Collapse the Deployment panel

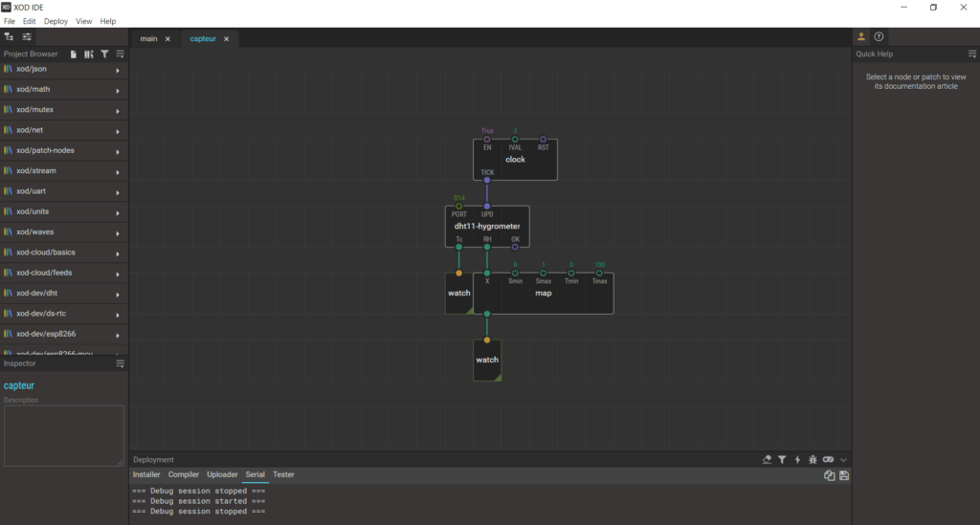[843, 460]
